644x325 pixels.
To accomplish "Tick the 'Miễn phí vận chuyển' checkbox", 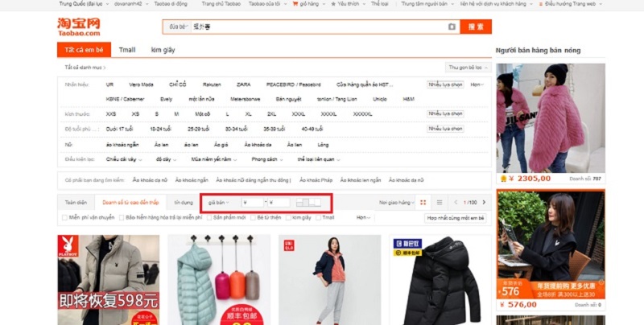I will [64, 217].
